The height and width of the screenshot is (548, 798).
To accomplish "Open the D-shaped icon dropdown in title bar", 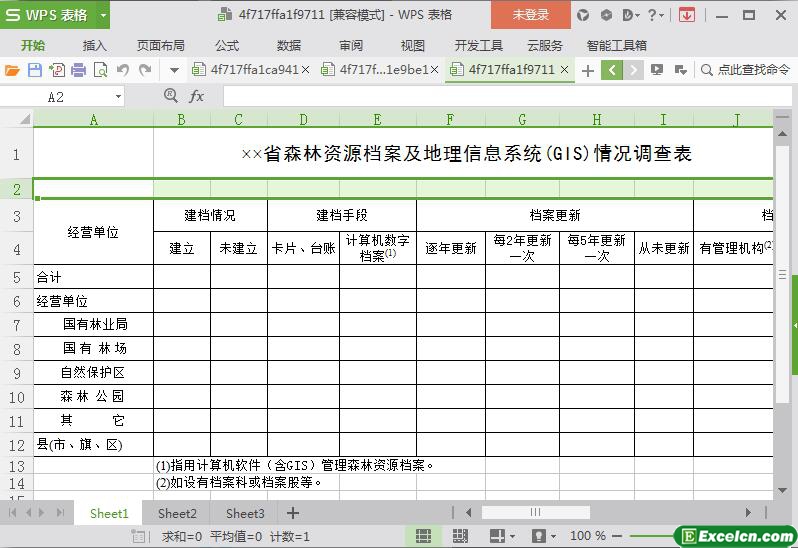I will [631, 15].
